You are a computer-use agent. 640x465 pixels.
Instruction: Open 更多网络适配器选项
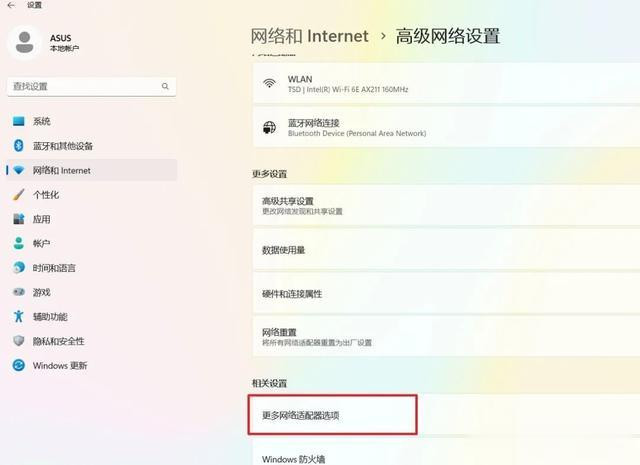coord(333,415)
